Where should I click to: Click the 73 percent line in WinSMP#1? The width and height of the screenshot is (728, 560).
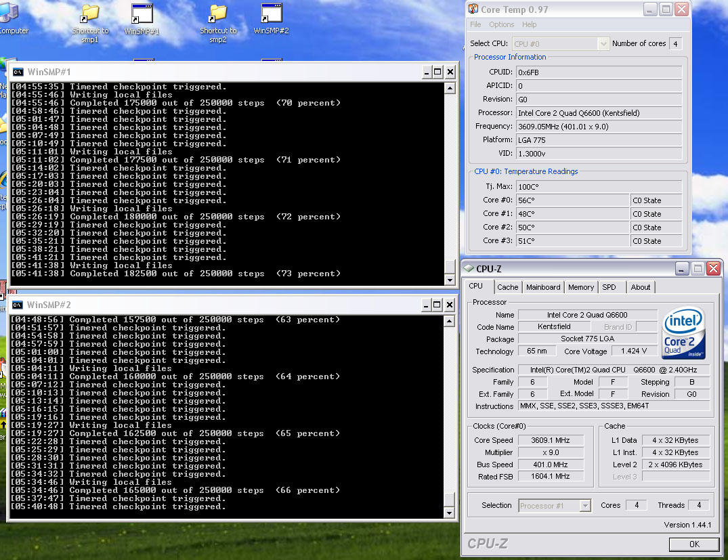tap(176, 274)
